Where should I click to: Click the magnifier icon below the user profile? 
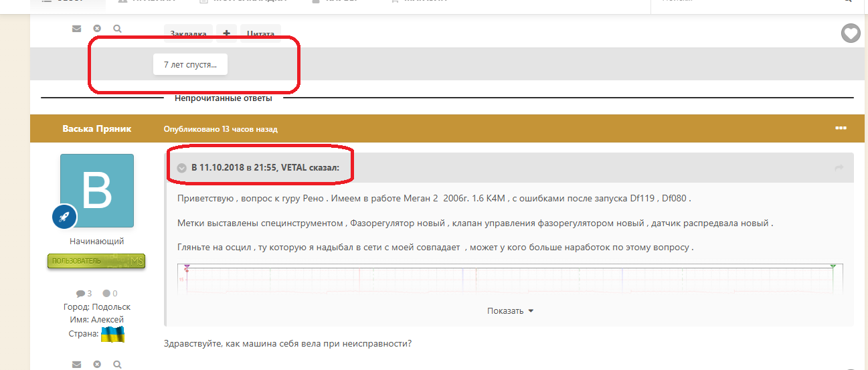tap(117, 365)
